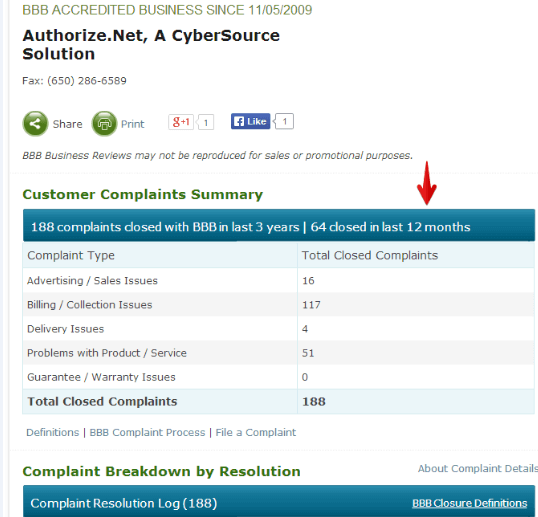Open the File a Complaint link
This screenshot has width=538, height=517.
click(x=256, y=432)
